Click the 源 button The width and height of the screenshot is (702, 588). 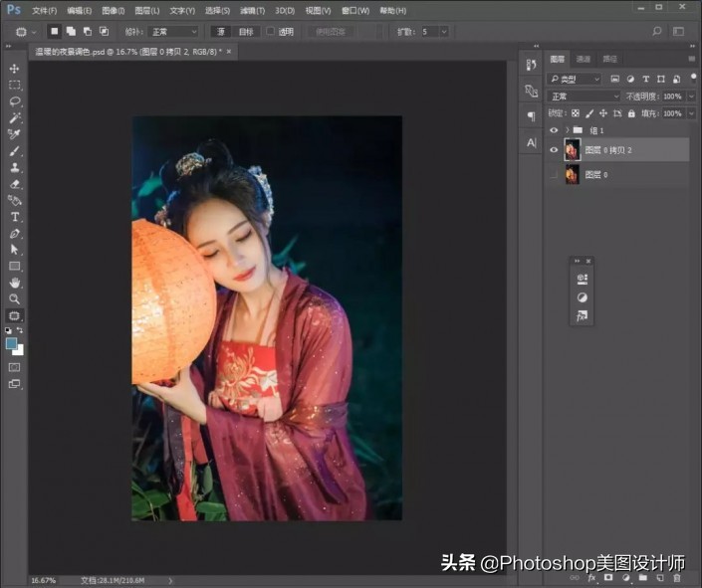221,31
